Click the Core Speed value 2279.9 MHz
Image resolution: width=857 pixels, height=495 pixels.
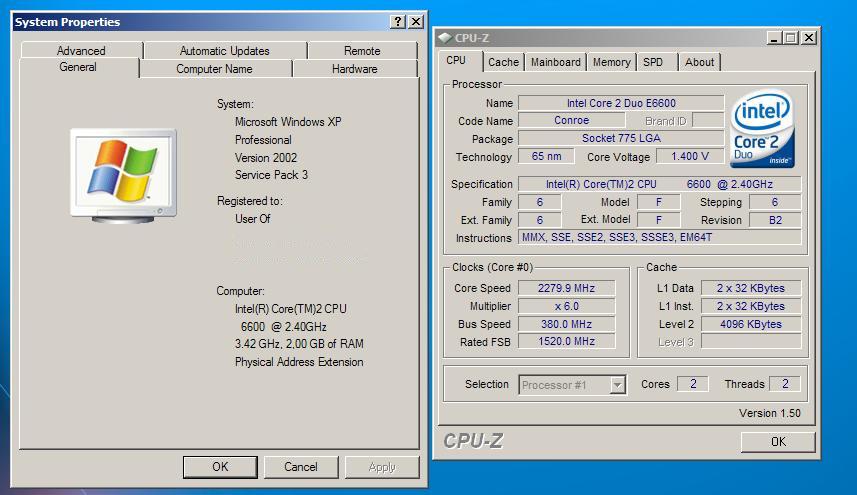coord(566,288)
